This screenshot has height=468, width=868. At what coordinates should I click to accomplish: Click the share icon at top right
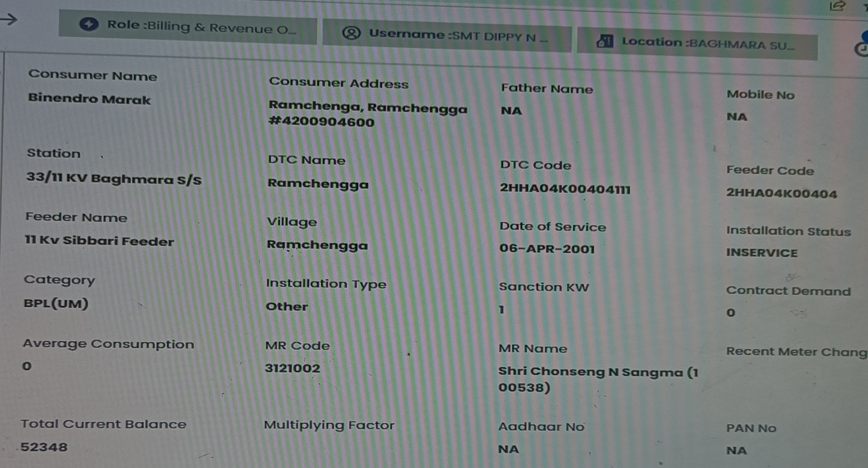(x=837, y=6)
